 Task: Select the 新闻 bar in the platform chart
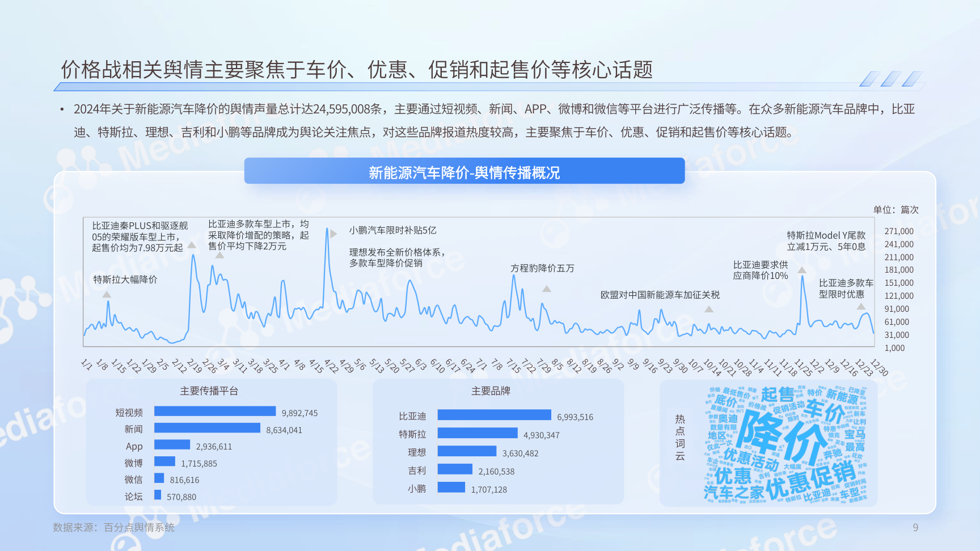coord(208,427)
